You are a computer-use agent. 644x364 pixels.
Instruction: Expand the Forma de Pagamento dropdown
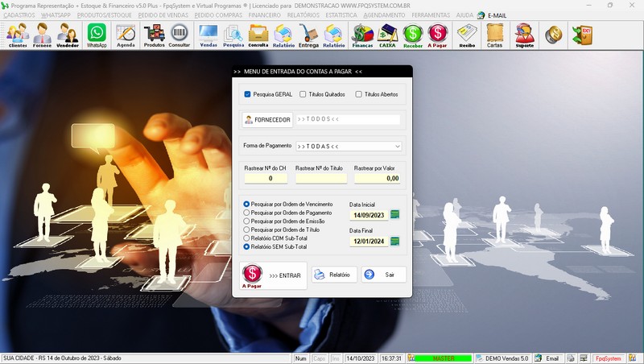pyautogui.click(x=397, y=147)
